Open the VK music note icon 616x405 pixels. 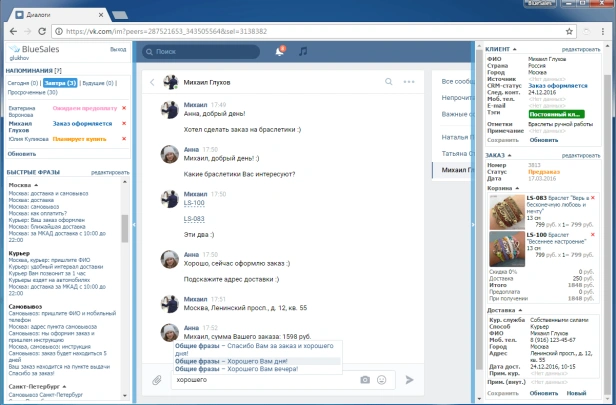pos(303,51)
